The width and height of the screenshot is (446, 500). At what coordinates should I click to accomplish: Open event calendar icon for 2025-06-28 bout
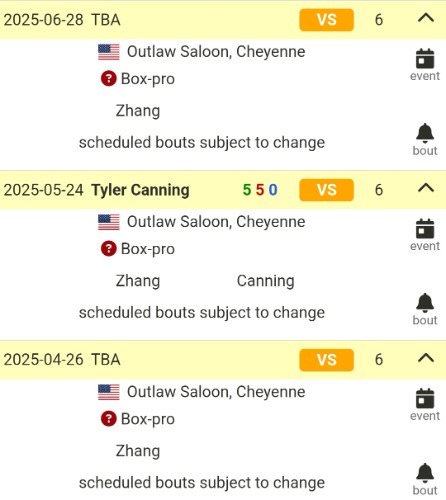pos(425,65)
